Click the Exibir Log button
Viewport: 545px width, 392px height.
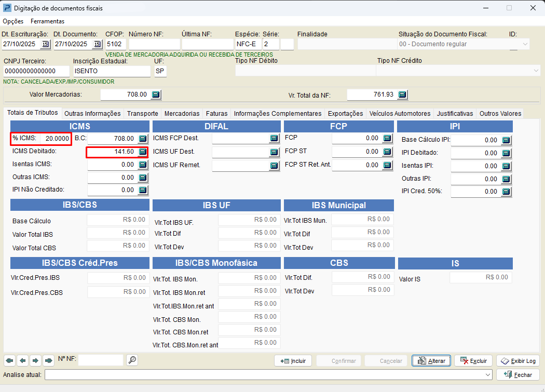[x=517, y=361]
